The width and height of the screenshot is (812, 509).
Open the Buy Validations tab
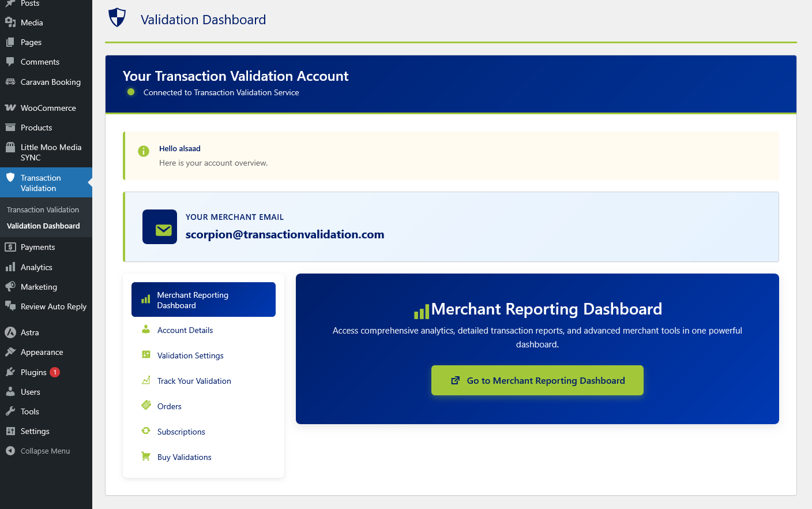click(204, 457)
